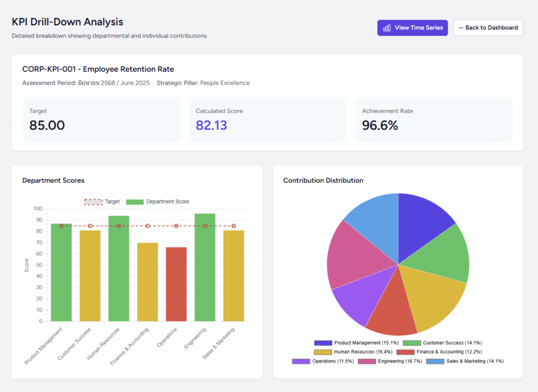
Task: Click the bar chart icon in View Time Series
Action: (387, 28)
